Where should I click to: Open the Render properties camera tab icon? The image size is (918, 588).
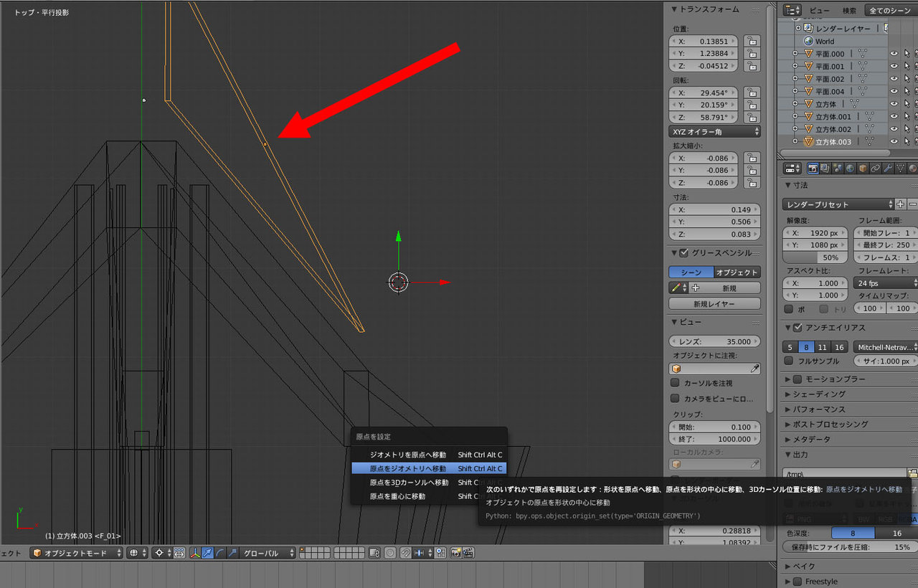point(813,169)
